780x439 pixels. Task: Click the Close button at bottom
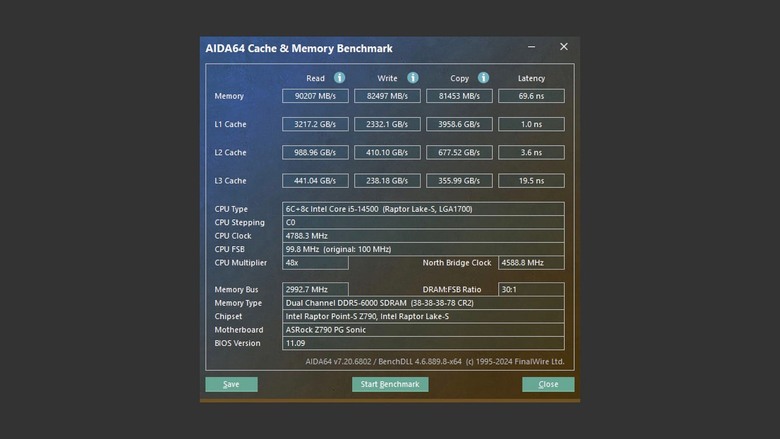(x=548, y=384)
